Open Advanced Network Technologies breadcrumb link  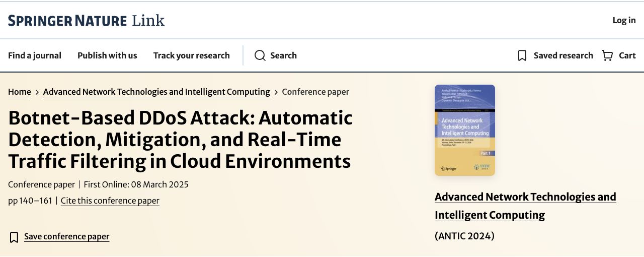coord(156,92)
